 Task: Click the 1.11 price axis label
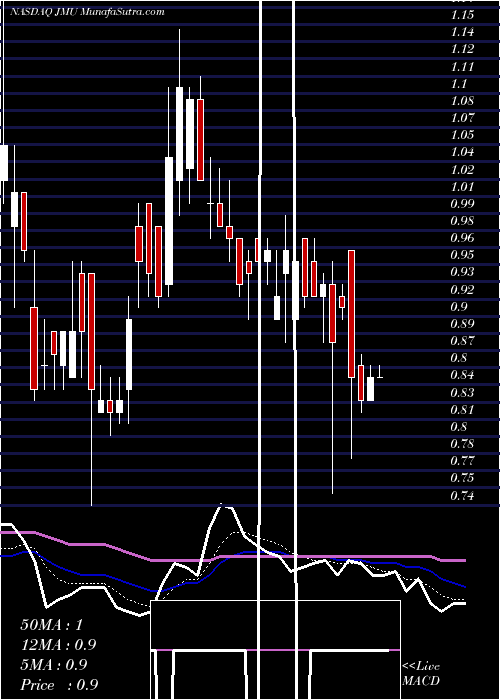[462, 67]
